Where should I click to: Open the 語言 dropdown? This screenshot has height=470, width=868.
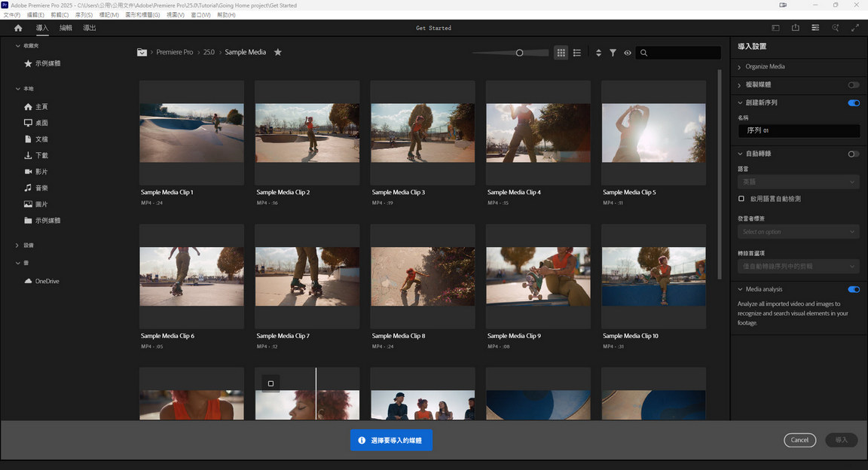coord(797,182)
